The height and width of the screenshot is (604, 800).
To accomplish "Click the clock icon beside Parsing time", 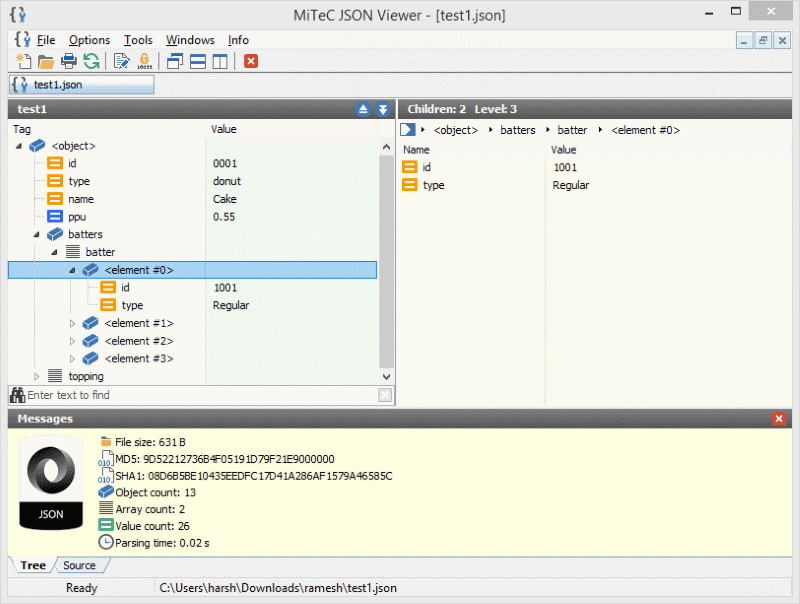I will (106, 542).
